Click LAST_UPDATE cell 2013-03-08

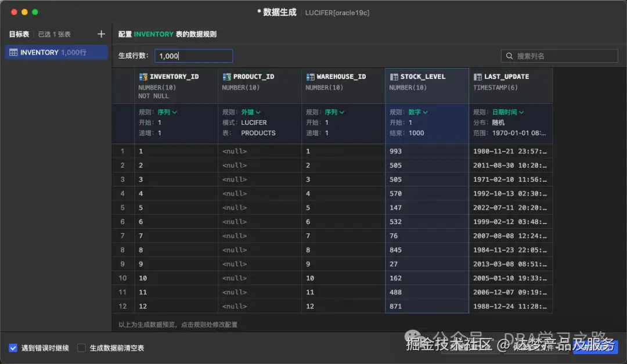coord(510,264)
